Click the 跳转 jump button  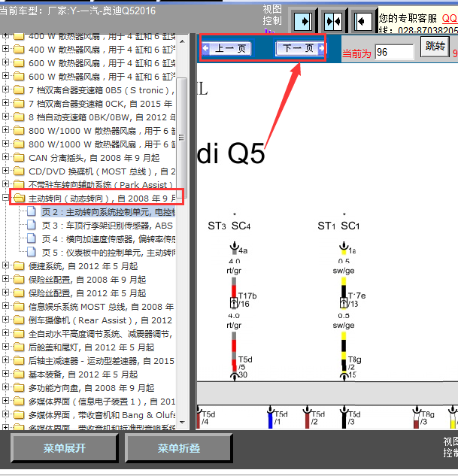click(x=435, y=47)
